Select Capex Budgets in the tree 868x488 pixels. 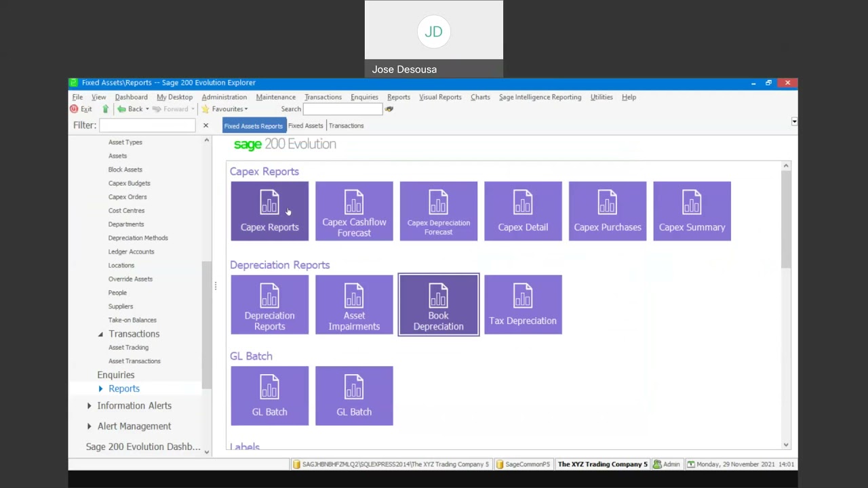click(129, 183)
